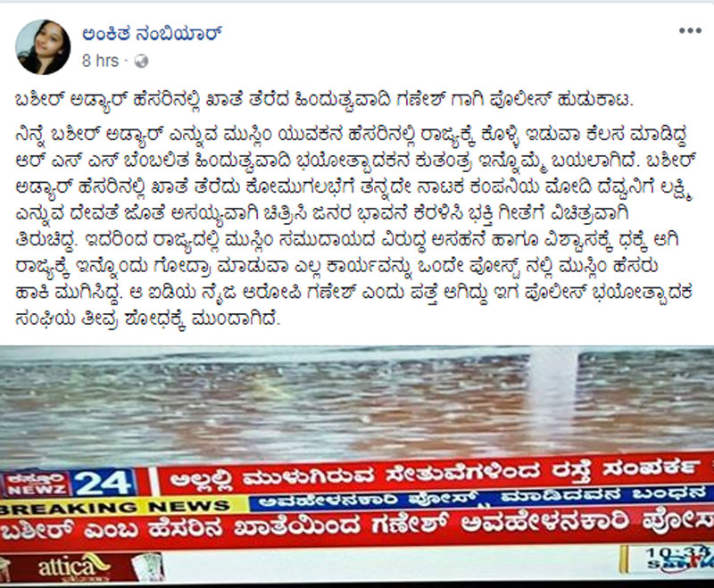Click the globe public privacy icon
Screen dimensions: 714x588
141,62
